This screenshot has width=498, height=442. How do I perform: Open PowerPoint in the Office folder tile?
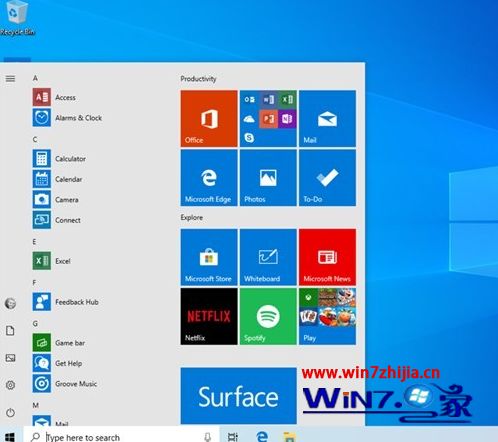pyautogui.click(x=268, y=119)
